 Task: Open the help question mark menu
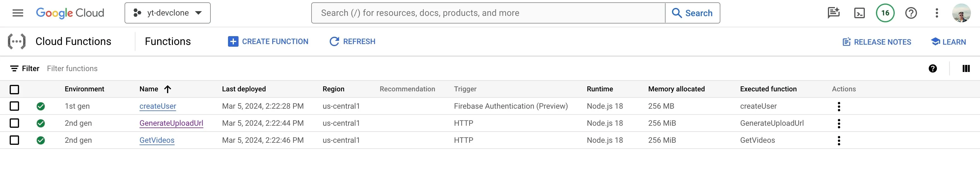point(911,13)
